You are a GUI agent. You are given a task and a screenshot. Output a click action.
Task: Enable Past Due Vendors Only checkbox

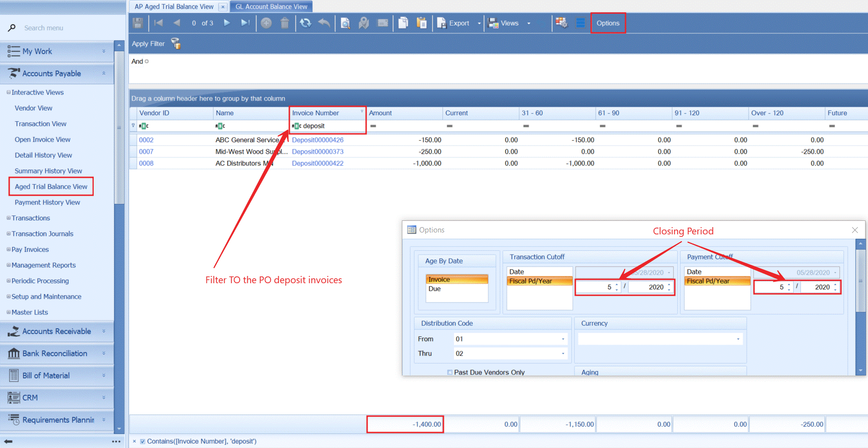coord(450,372)
